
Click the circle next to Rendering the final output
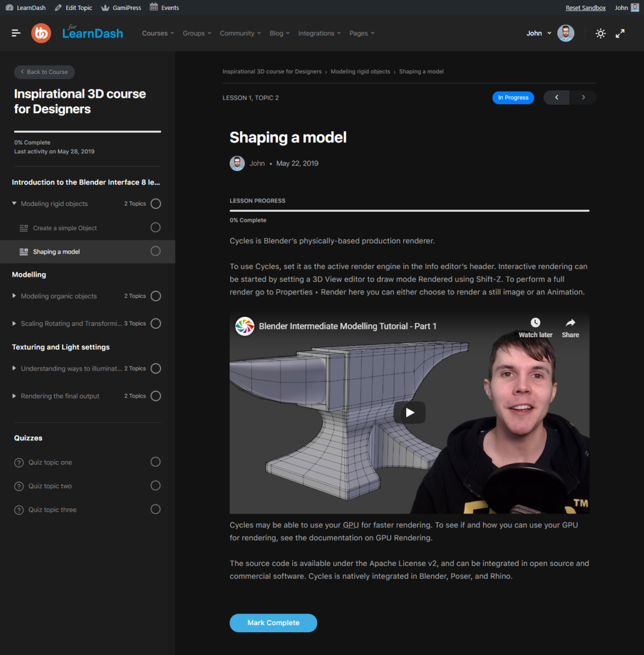pyautogui.click(x=155, y=396)
